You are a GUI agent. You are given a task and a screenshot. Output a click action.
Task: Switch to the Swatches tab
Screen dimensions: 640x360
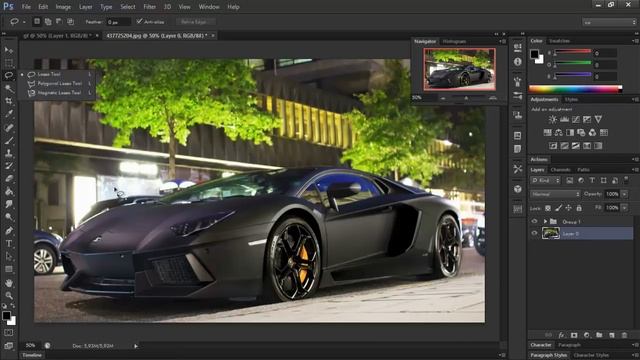[559, 41]
